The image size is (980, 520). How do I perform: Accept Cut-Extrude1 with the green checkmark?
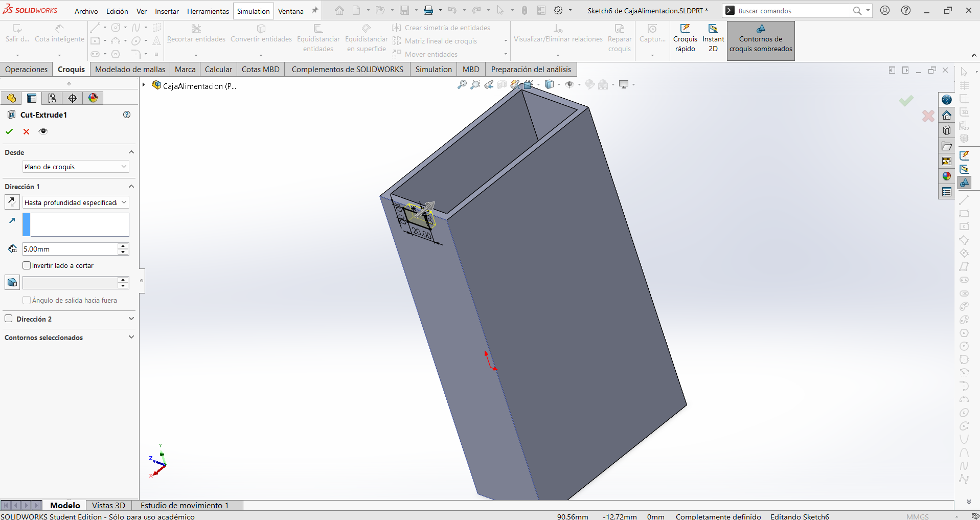click(9, 131)
